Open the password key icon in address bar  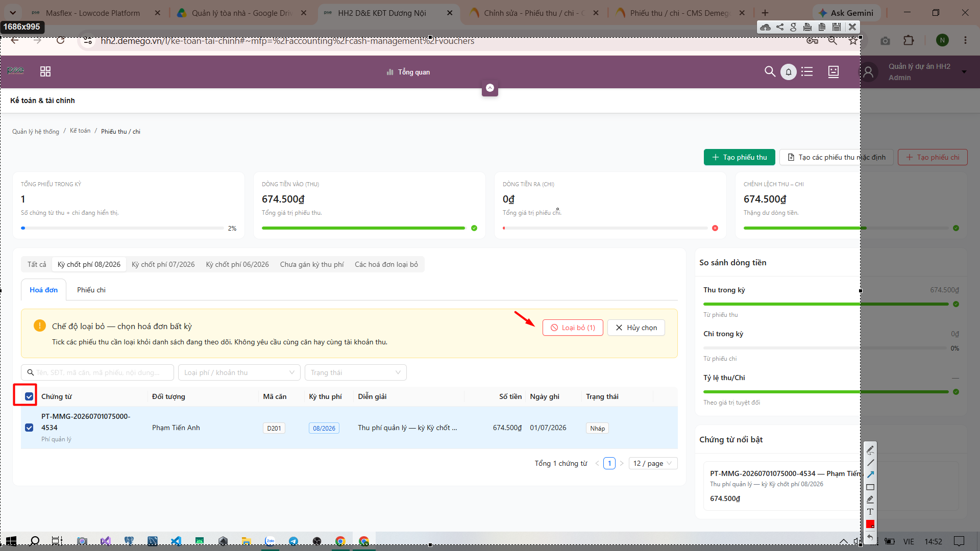[812, 41]
